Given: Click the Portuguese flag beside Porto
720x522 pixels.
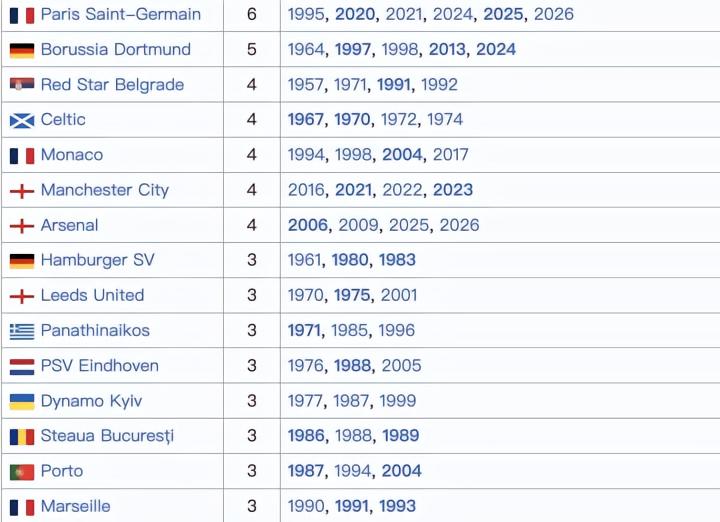Looking at the screenshot, I should (22, 472).
